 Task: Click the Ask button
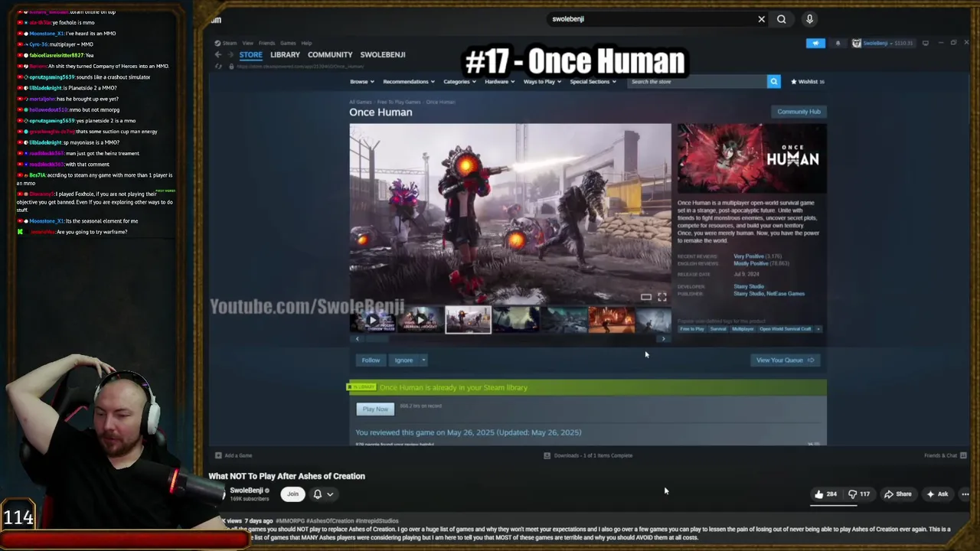(938, 494)
